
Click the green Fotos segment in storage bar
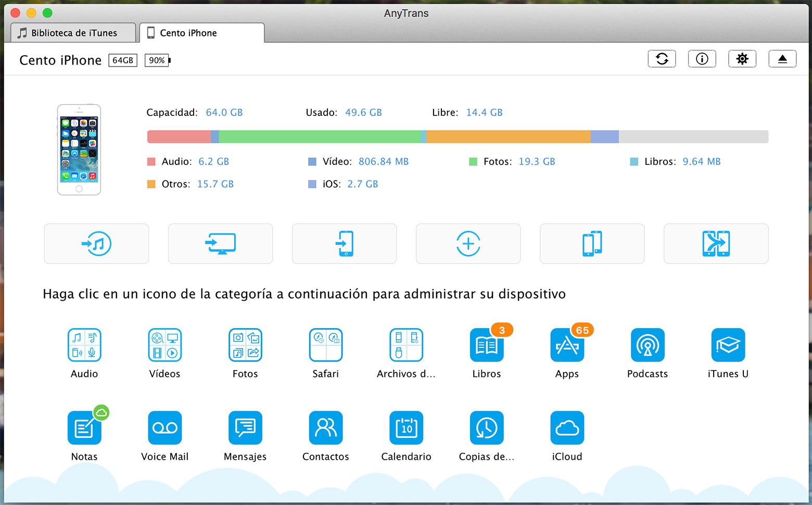click(320, 137)
